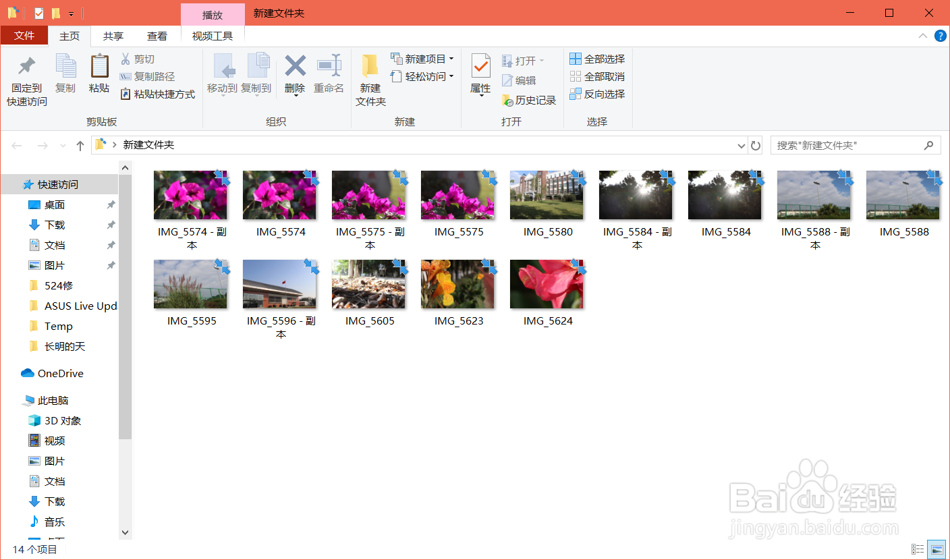The height and width of the screenshot is (560, 950).
Task: Click Invert selection (反向选择)
Action: pos(597,94)
